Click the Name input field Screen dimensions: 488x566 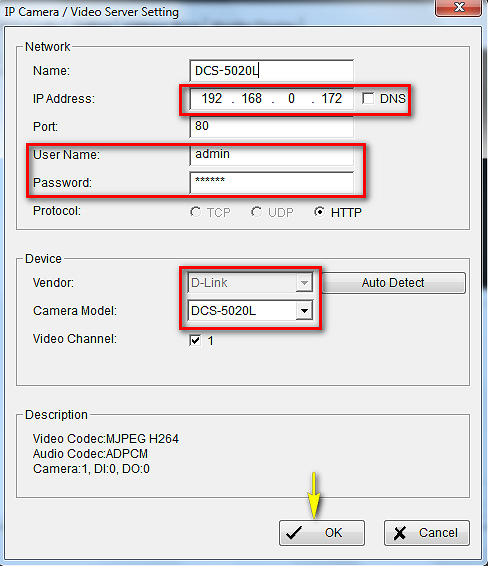click(x=271, y=70)
